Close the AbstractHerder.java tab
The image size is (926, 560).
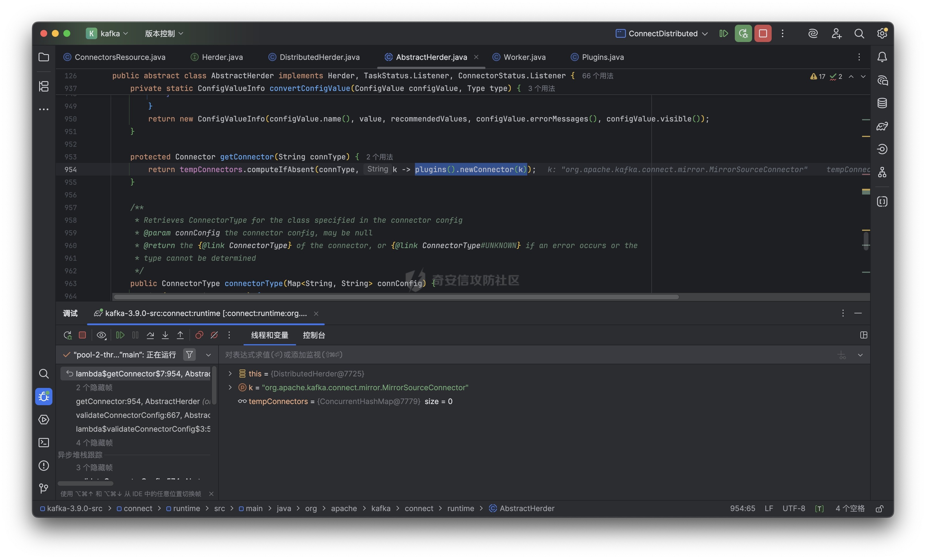[476, 57]
